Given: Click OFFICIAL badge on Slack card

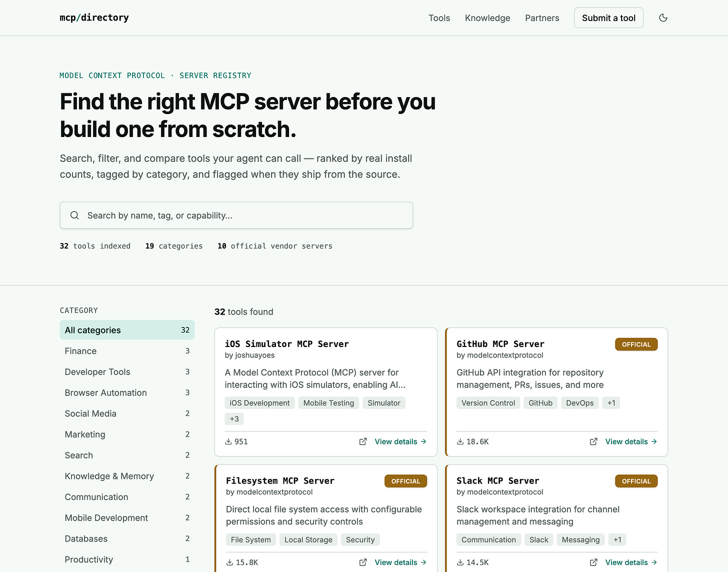Looking at the screenshot, I should coord(636,481).
